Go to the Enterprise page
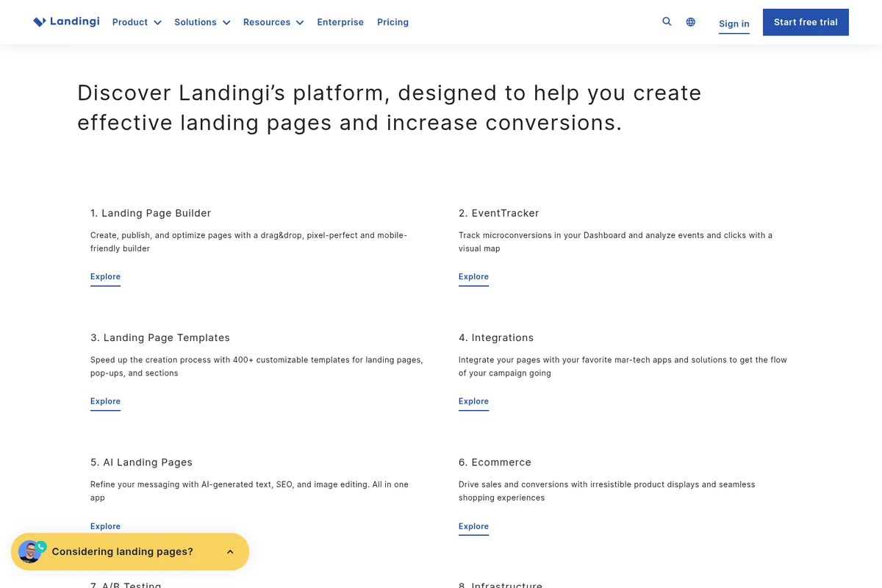 click(x=340, y=22)
